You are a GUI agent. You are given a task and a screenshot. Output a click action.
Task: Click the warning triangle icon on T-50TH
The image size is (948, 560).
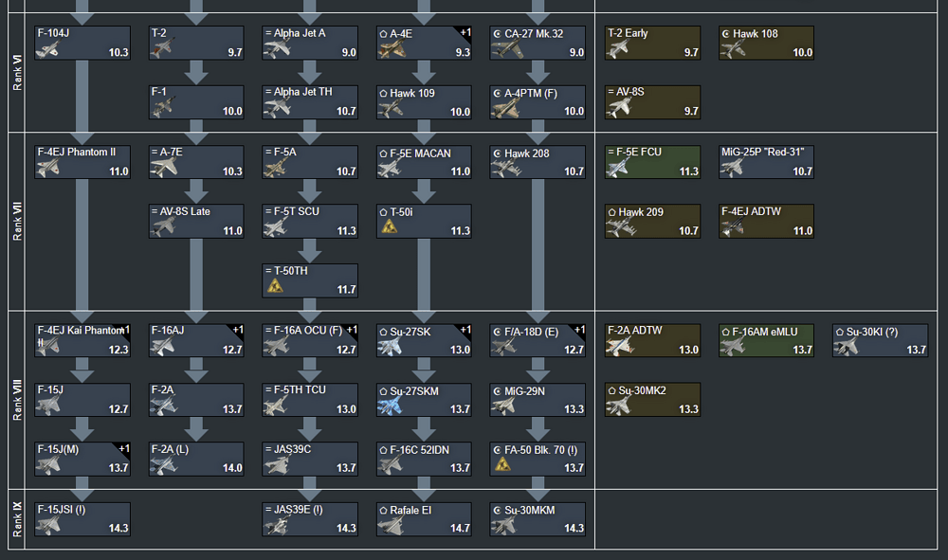(275, 286)
